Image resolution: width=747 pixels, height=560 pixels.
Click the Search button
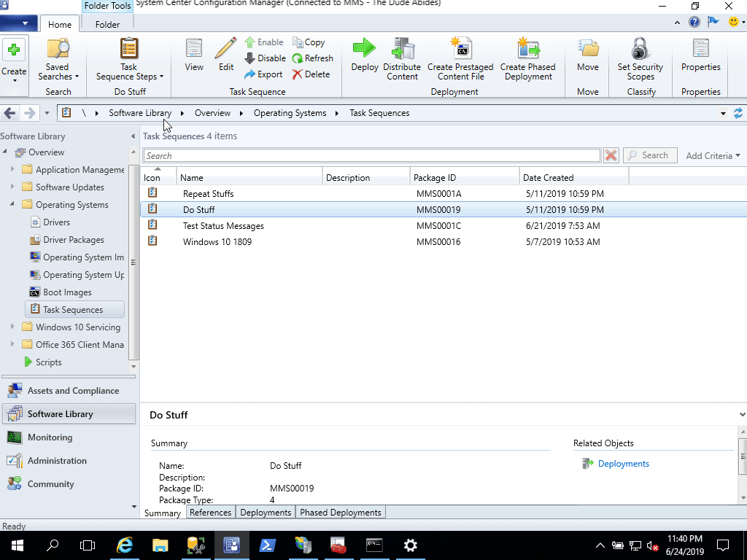click(x=650, y=155)
